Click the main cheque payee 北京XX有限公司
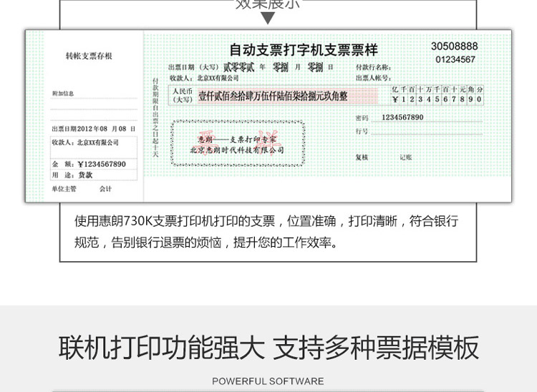This screenshot has height=392, width=537. (218, 78)
